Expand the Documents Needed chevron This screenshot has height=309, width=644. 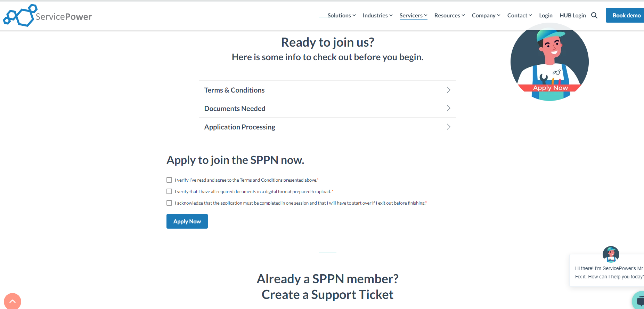pos(448,108)
